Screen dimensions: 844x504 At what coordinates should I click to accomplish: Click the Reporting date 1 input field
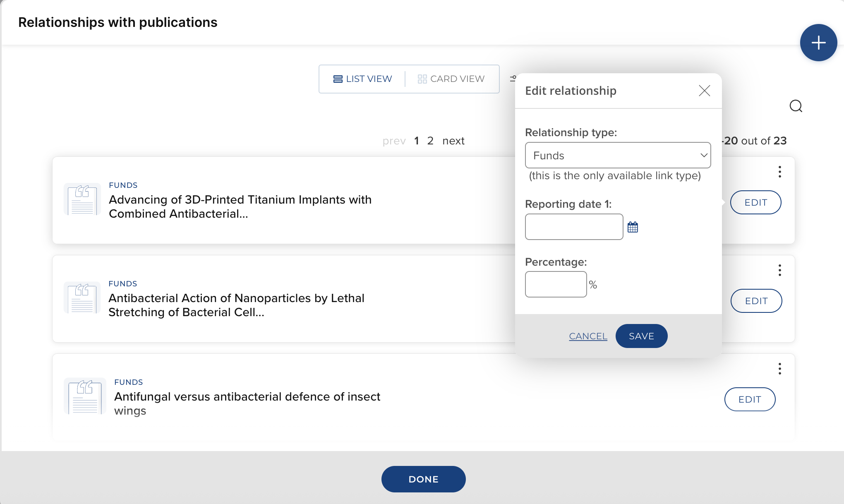[574, 227]
